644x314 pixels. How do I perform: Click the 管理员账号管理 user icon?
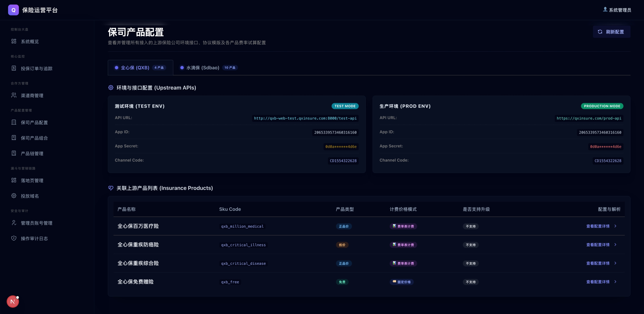14,223
